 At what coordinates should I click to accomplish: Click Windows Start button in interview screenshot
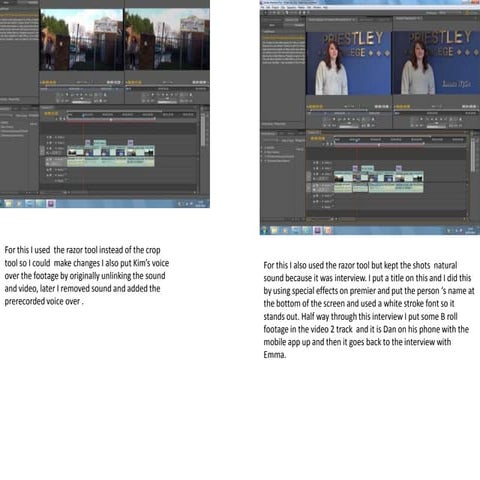point(264,230)
